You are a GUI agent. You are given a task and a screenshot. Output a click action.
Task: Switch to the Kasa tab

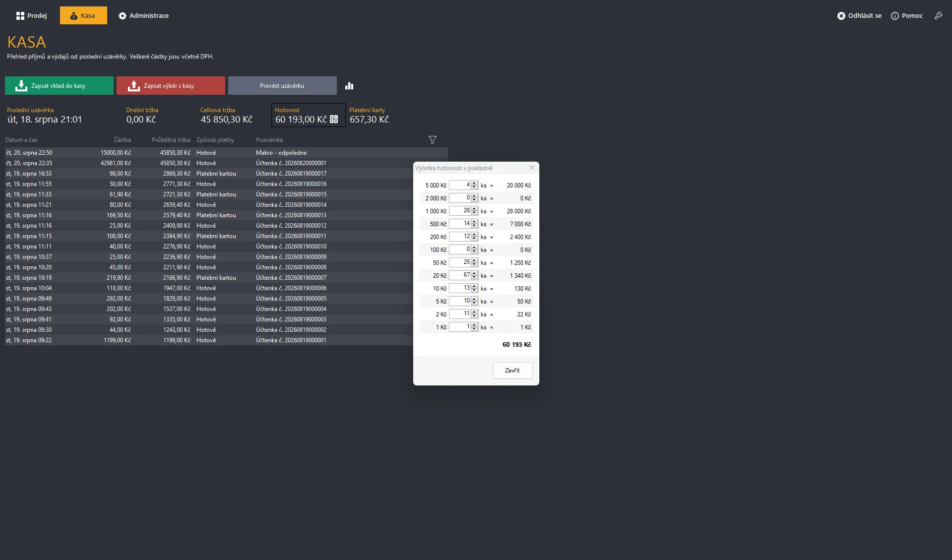[x=83, y=16]
